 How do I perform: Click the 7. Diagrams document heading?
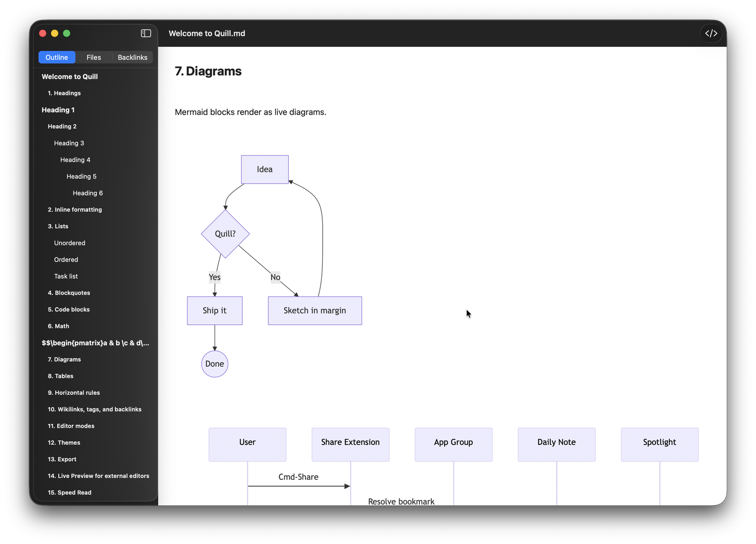208,71
